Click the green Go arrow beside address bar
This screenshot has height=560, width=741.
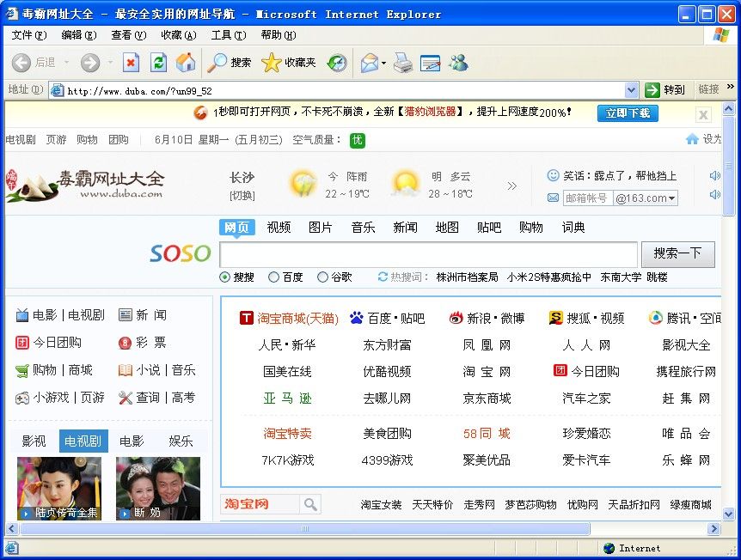point(652,89)
